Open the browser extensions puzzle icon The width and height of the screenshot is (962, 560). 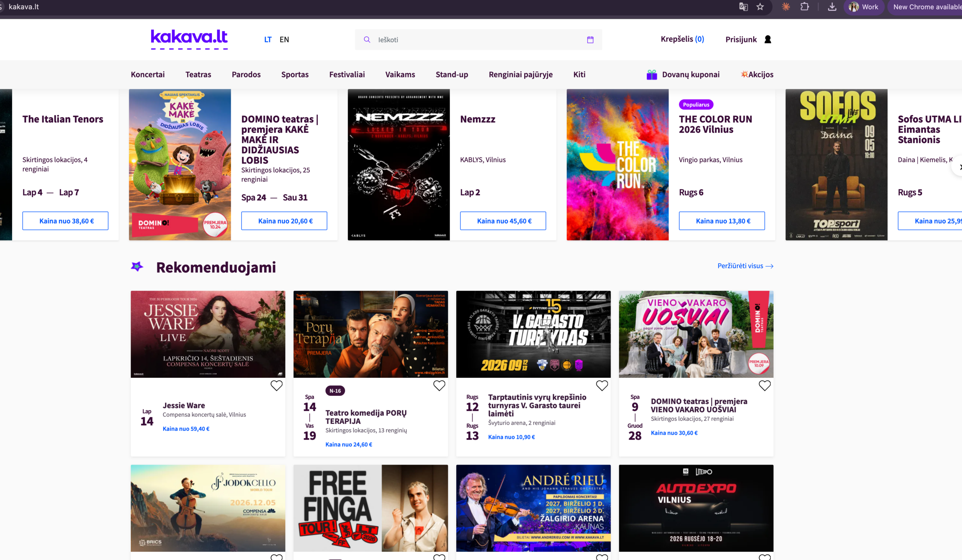coord(805,7)
